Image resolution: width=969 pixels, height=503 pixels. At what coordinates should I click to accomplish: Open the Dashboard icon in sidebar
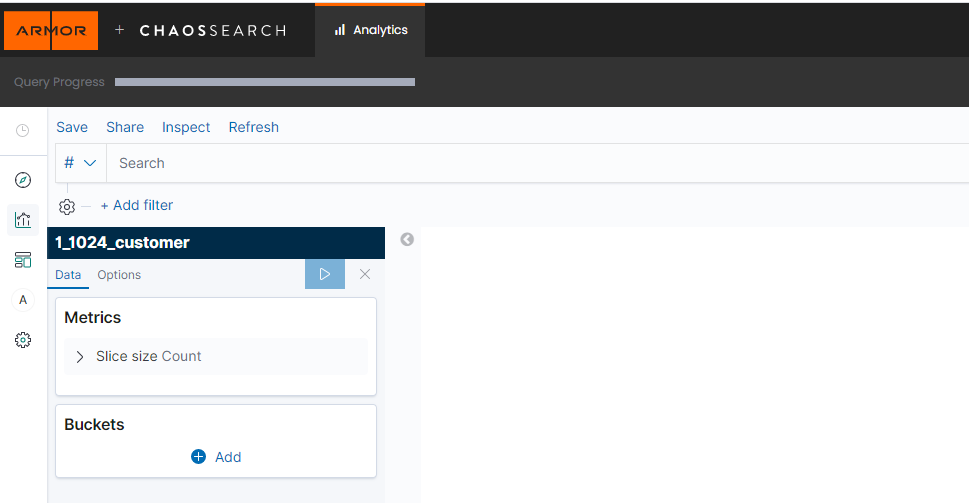pos(23,260)
